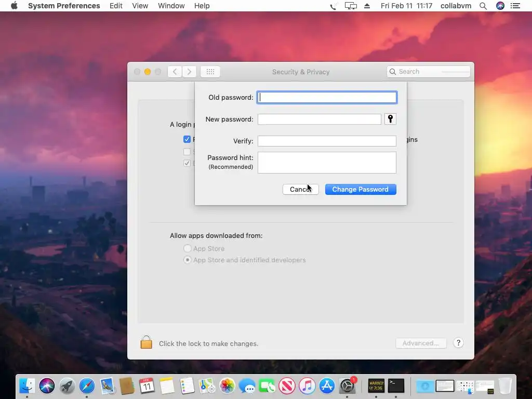The height and width of the screenshot is (399, 532).
Task: Click the lock to make changes
Action: (146, 342)
